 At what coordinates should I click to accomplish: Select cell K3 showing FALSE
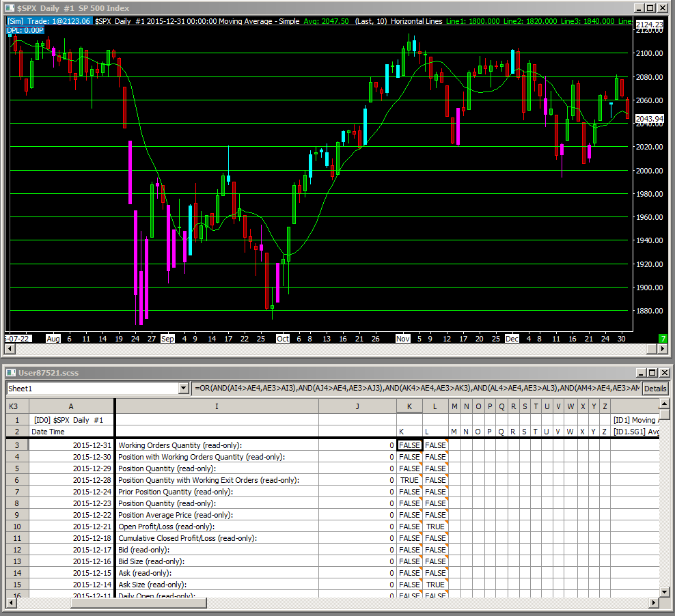(x=409, y=445)
